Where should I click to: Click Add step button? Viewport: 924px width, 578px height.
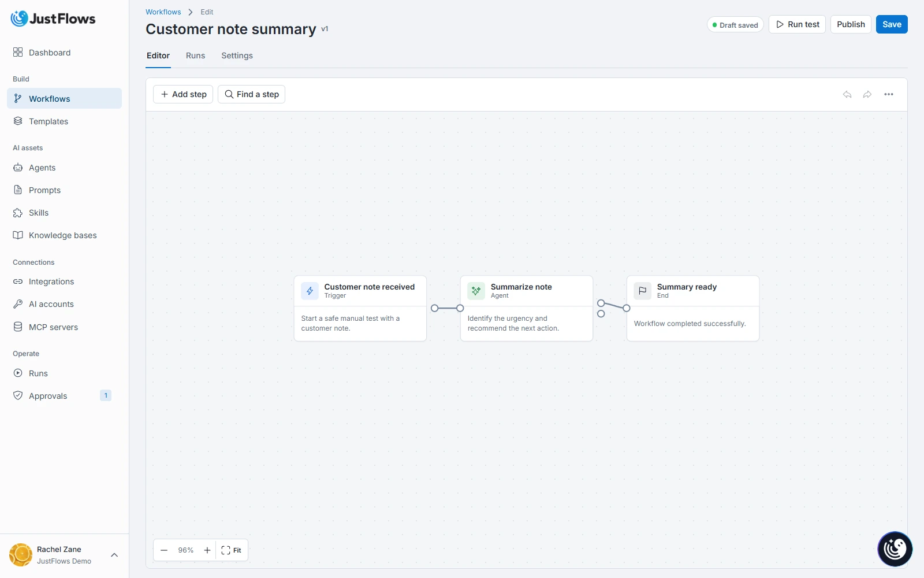[x=183, y=94]
